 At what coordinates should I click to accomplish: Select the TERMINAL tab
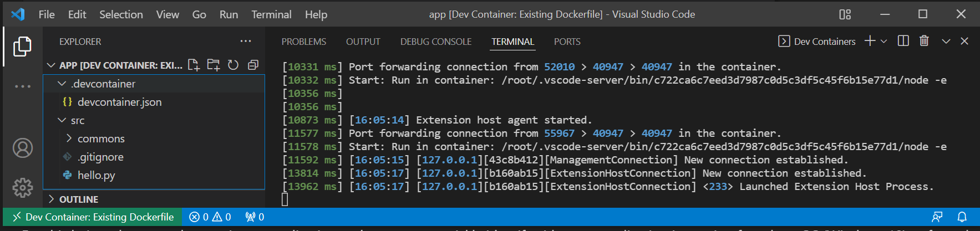(x=512, y=42)
